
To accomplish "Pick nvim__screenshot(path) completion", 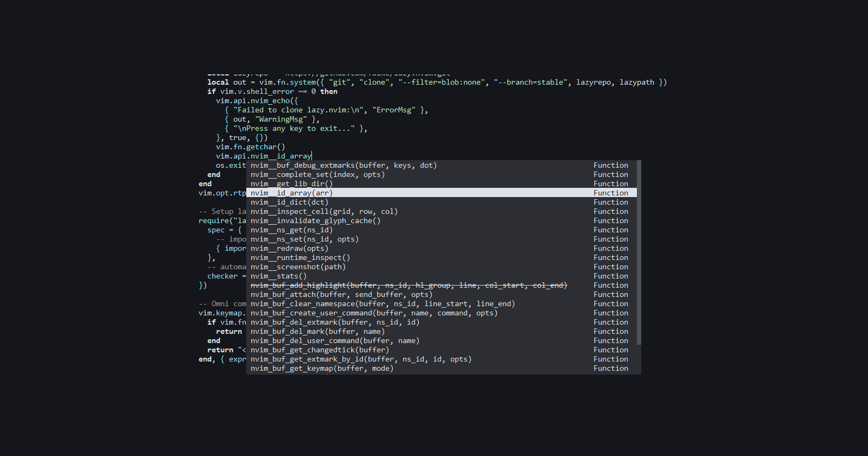I will point(442,267).
